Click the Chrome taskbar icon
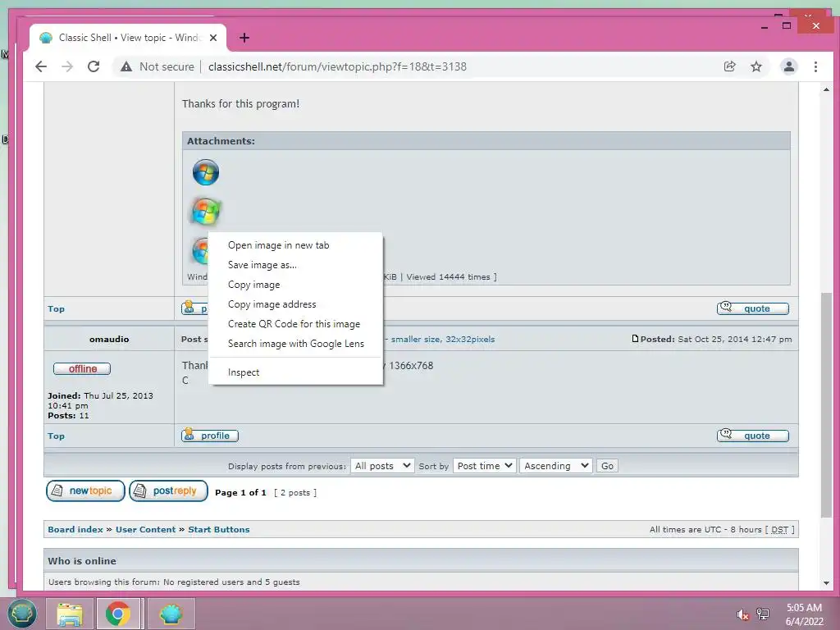The width and height of the screenshot is (840, 630). pos(118,614)
